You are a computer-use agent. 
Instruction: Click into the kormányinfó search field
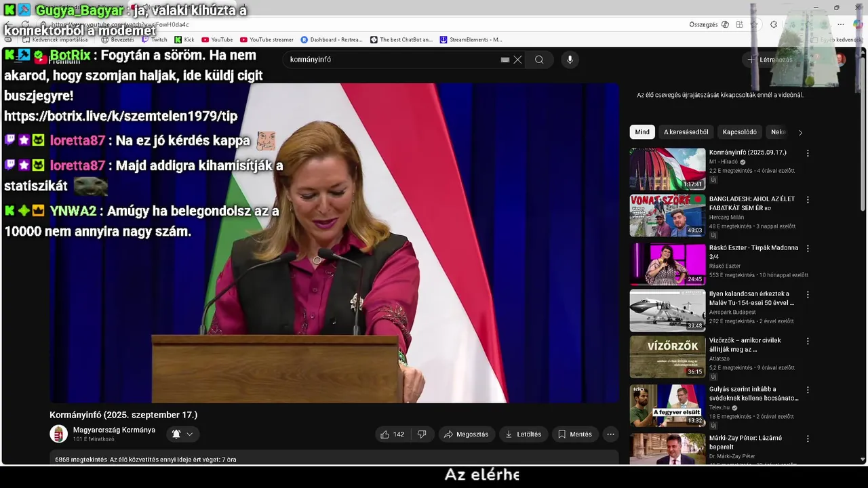tap(393, 60)
